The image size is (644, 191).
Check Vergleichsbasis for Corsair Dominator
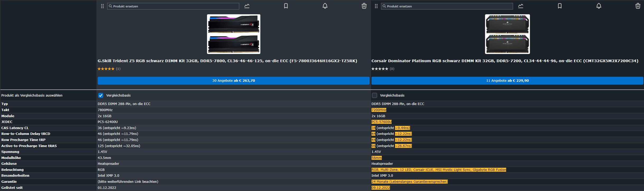(x=374, y=96)
